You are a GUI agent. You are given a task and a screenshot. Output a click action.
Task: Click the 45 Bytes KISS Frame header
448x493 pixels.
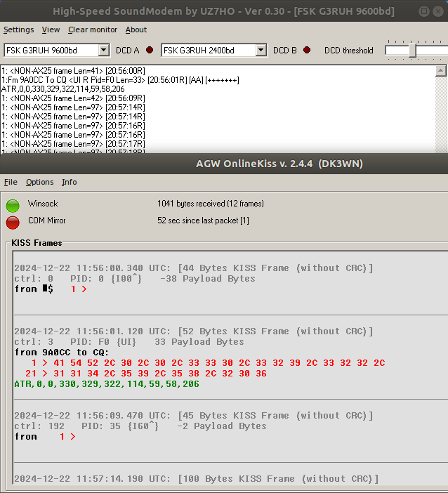click(193, 415)
